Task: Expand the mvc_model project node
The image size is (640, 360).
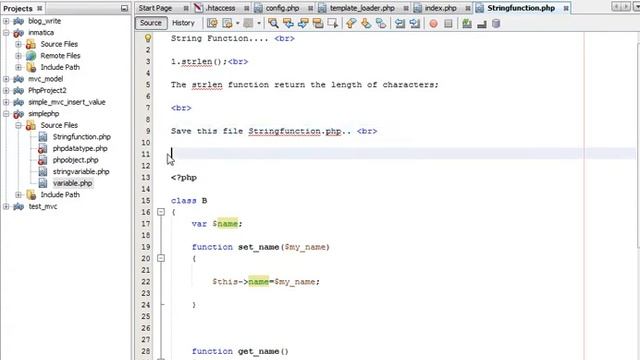Action: pos(6,79)
